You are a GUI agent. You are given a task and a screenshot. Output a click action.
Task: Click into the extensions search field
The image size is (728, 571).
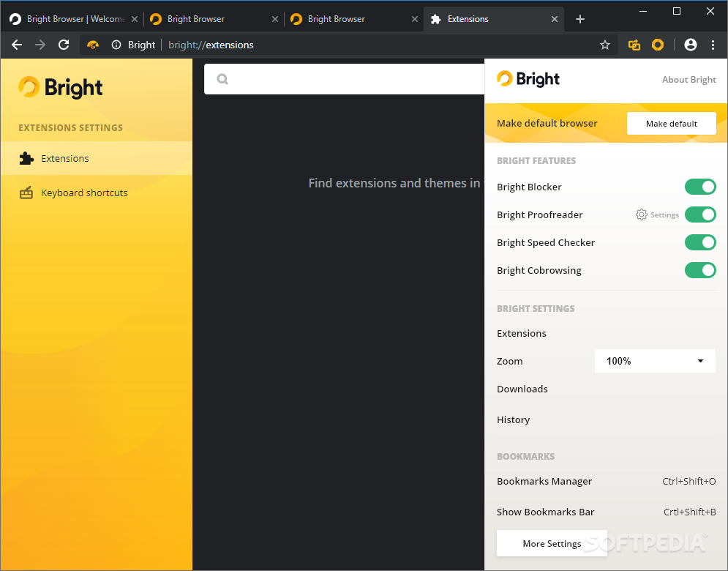coord(344,79)
